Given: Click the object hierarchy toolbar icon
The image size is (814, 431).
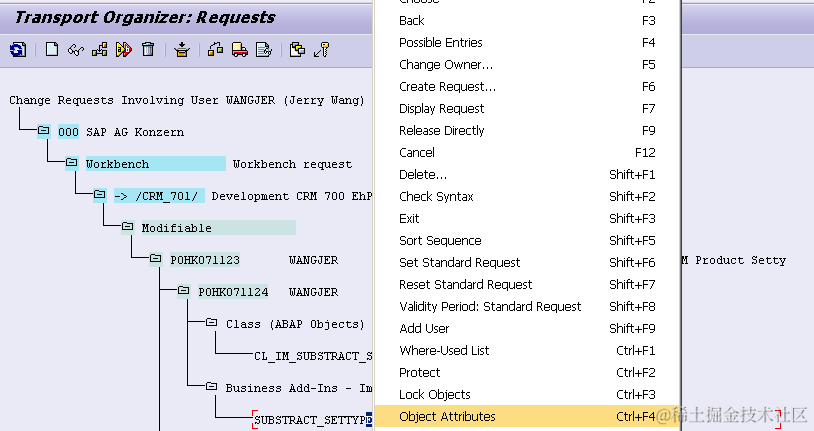Looking at the screenshot, I should click(x=100, y=50).
